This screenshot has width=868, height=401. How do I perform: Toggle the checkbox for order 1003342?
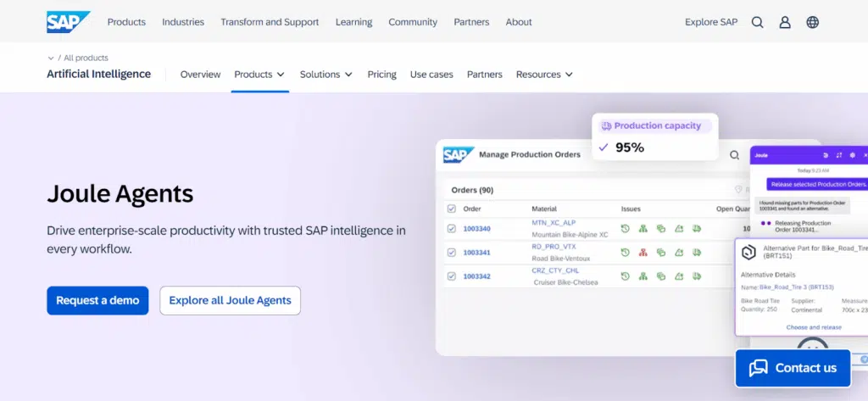coord(451,276)
